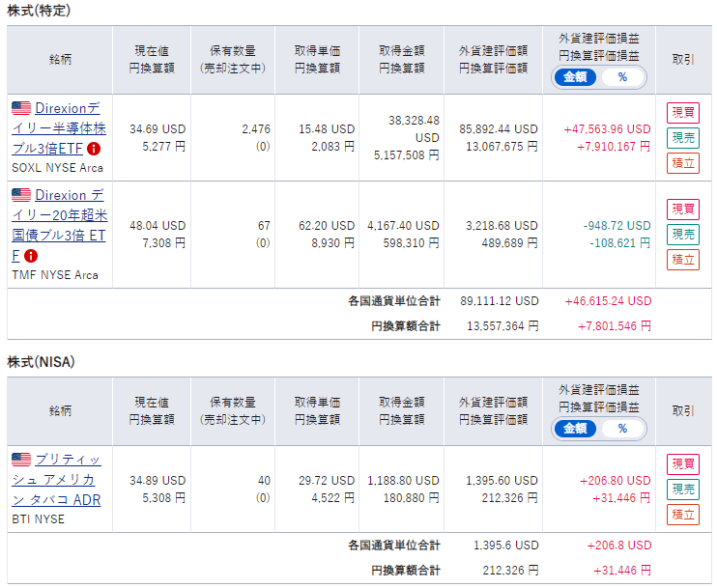Image resolution: width=717 pixels, height=588 pixels.
Task: Select 金額 toggle in NISA table header
Action: coord(575,429)
